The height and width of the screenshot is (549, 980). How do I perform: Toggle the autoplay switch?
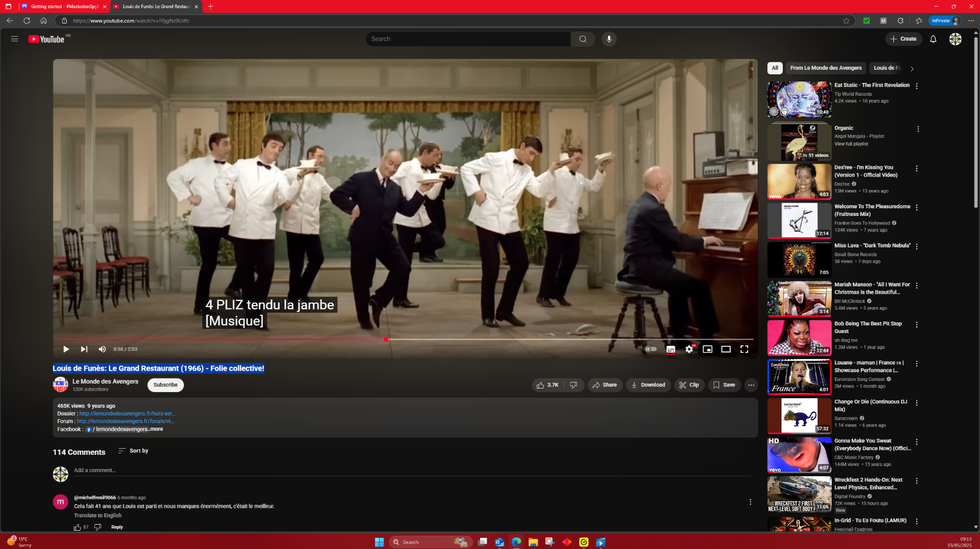tap(650, 349)
